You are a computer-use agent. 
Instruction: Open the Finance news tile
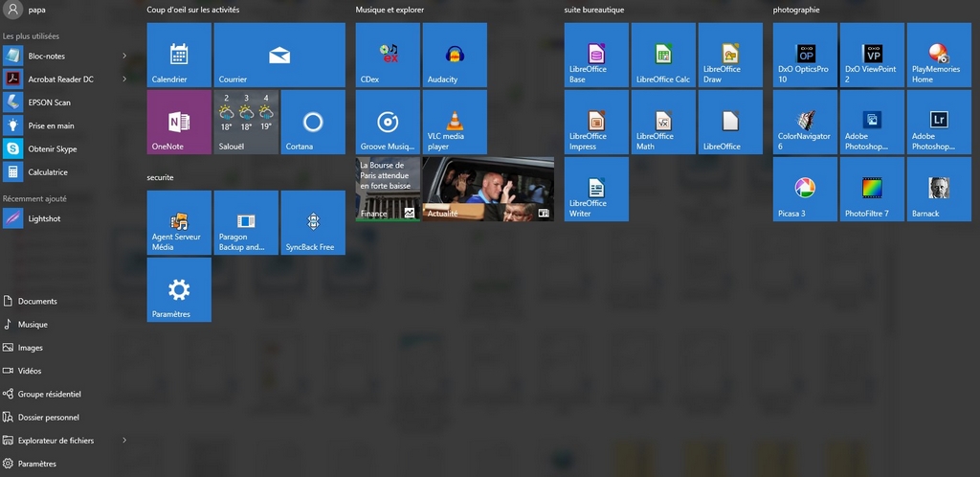[x=388, y=189]
